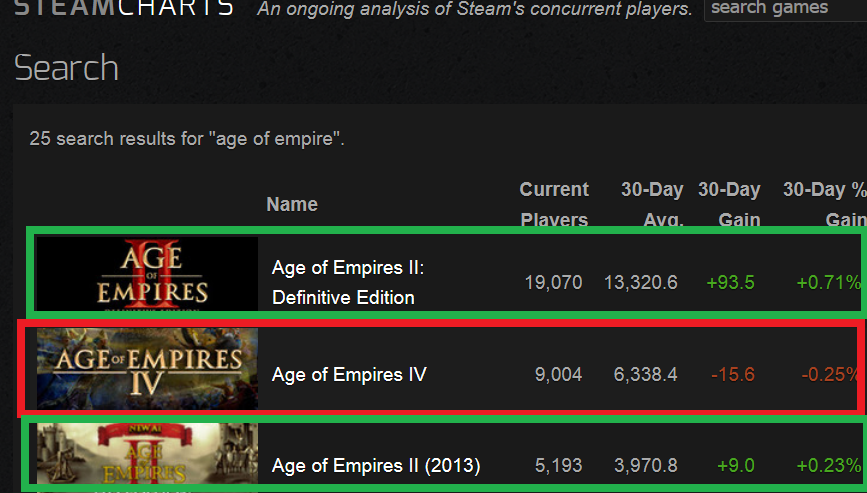Click the 30-Day Avg. column header
The width and height of the screenshot is (867, 493).
point(652,204)
